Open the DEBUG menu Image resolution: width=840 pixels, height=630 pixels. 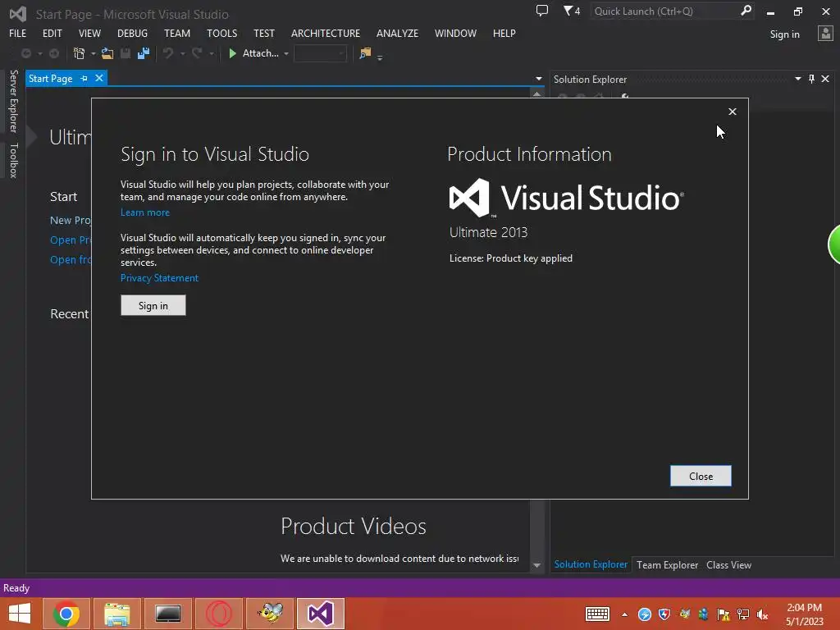tap(132, 33)
